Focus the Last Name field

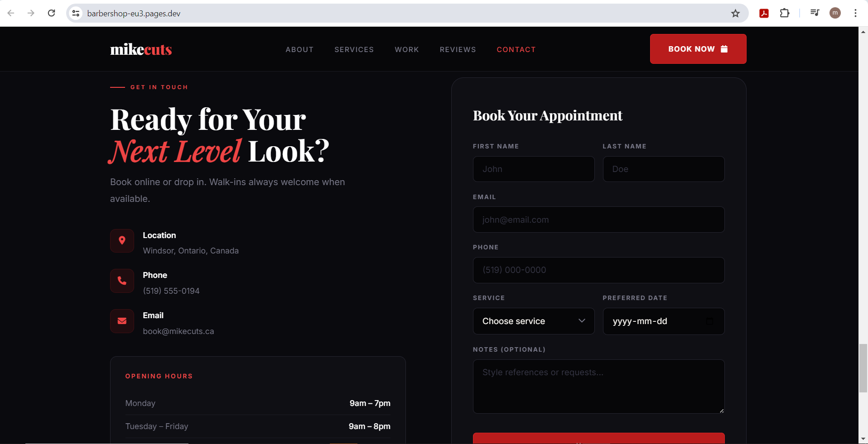coord(663,169)
